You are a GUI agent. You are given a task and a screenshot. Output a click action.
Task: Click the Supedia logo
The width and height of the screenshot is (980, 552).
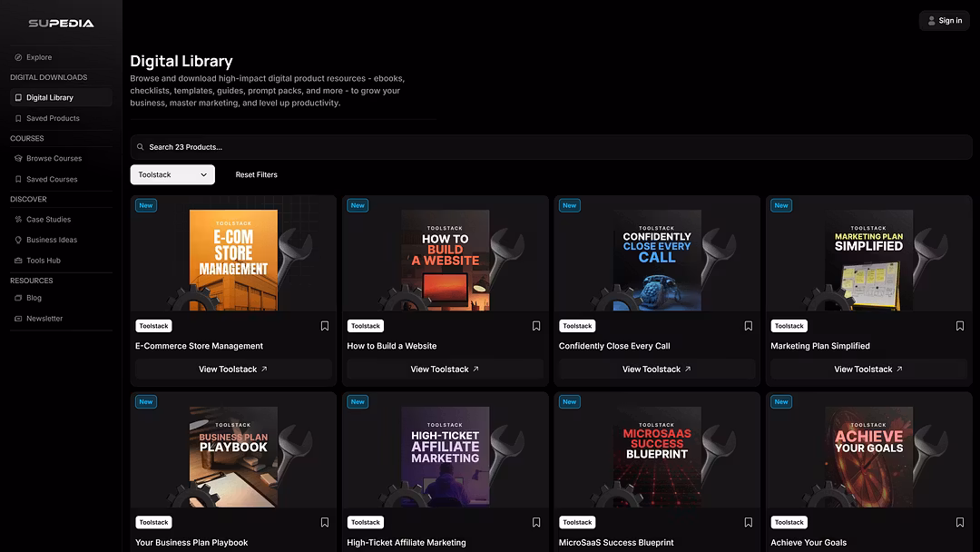[x=62, y=23]
